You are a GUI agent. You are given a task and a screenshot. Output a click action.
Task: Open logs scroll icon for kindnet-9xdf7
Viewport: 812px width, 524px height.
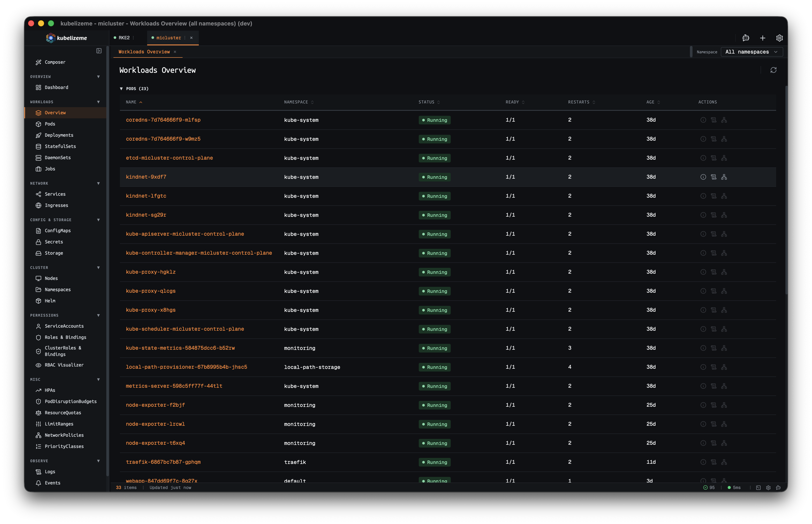coord(714,177)
